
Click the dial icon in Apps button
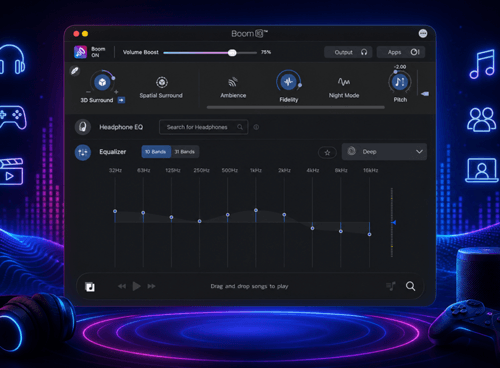click(415, 52)
